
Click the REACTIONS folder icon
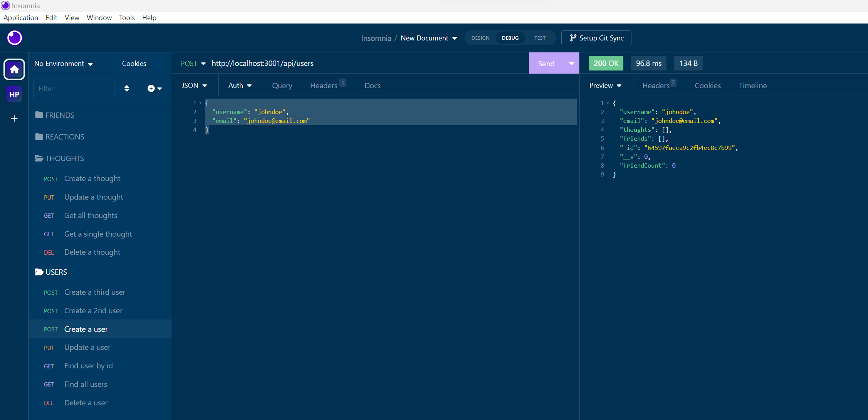[39, 136]
